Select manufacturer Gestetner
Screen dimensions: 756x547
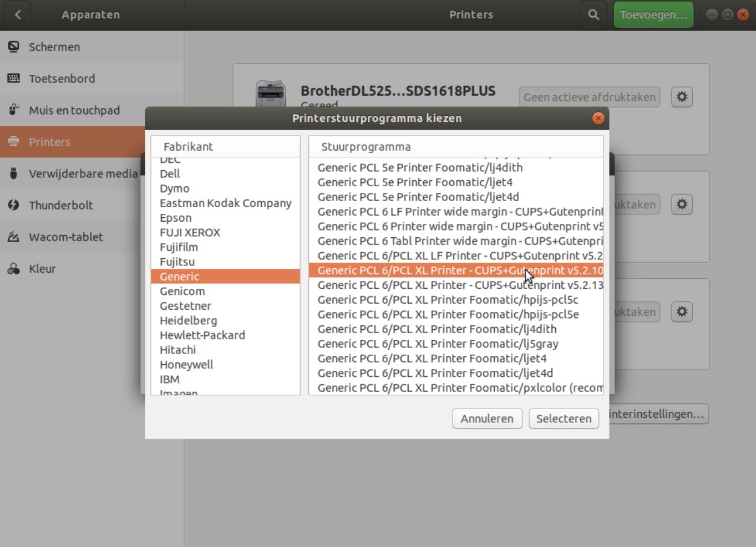(225, 306)
